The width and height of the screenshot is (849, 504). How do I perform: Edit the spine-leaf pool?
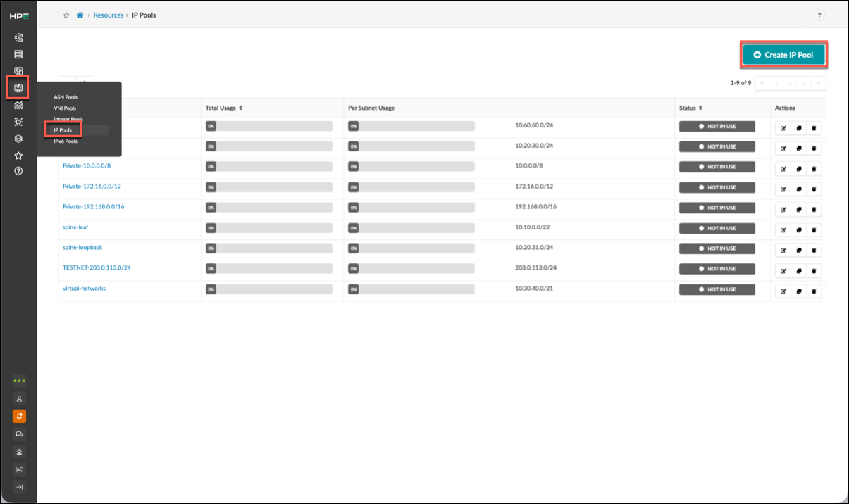(783, 230)
